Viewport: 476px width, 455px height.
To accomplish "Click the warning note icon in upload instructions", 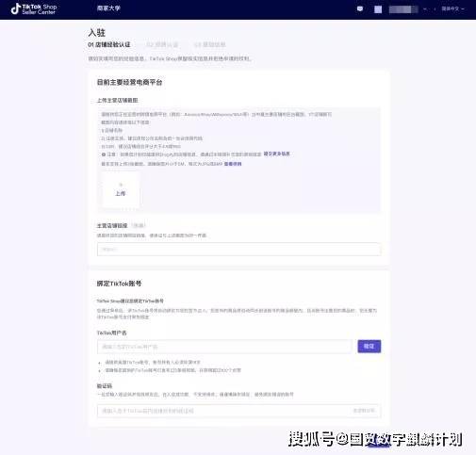I will point(104,154).
